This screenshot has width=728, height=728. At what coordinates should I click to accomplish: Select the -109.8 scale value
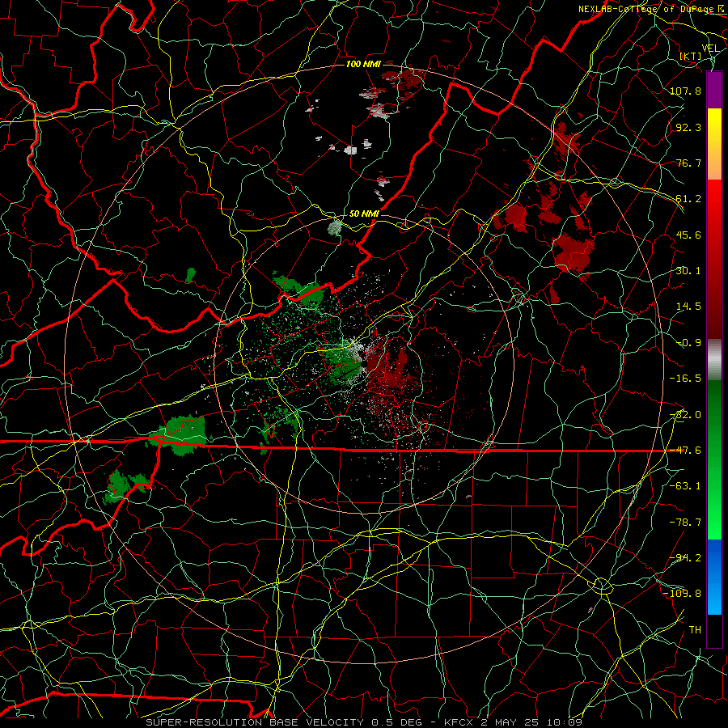point(683,594)
